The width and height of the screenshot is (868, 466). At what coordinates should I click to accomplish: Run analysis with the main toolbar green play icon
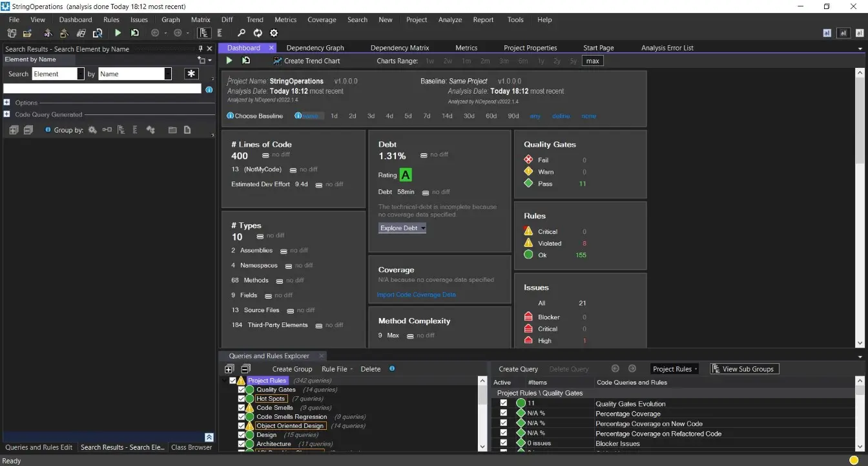click(118, 33)
